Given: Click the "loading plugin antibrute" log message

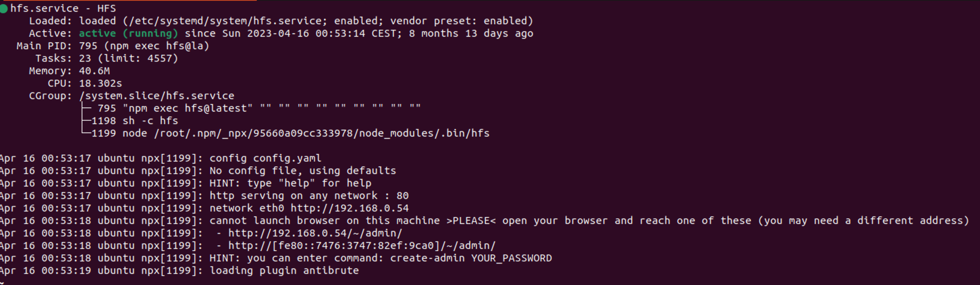Looking at the screenshot, I should tap(284, 271).
